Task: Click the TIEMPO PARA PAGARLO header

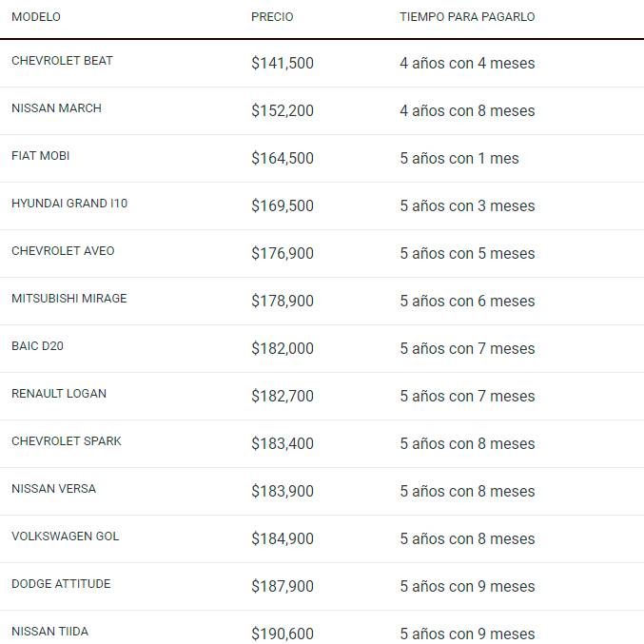Action: pyautogui.click(x=467, y=17)
